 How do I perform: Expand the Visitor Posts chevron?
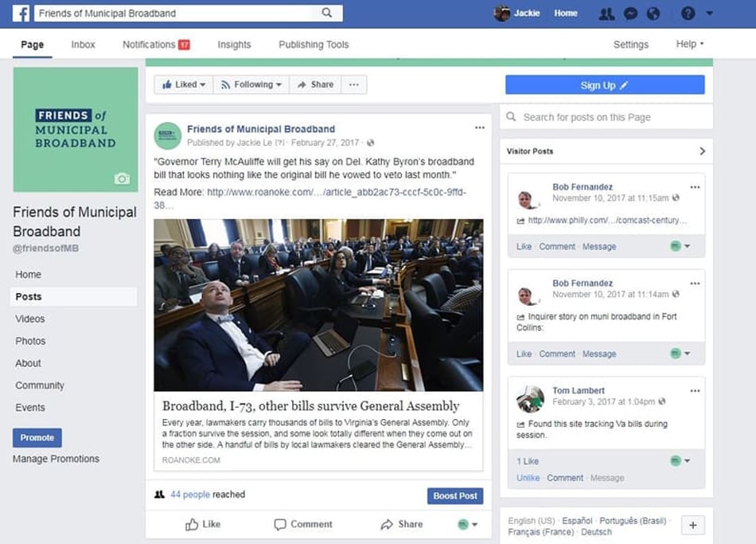[x=703, y=151]
